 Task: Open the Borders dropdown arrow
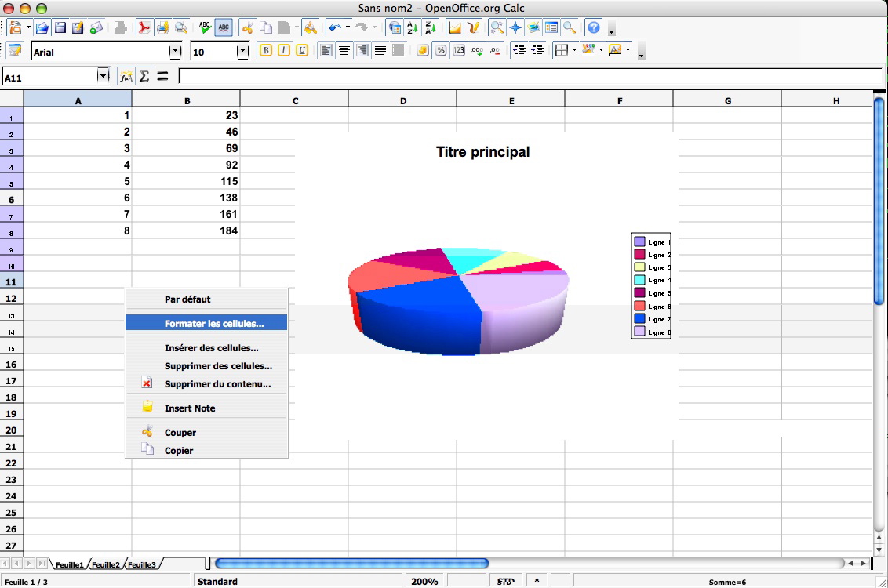point(575,50)
